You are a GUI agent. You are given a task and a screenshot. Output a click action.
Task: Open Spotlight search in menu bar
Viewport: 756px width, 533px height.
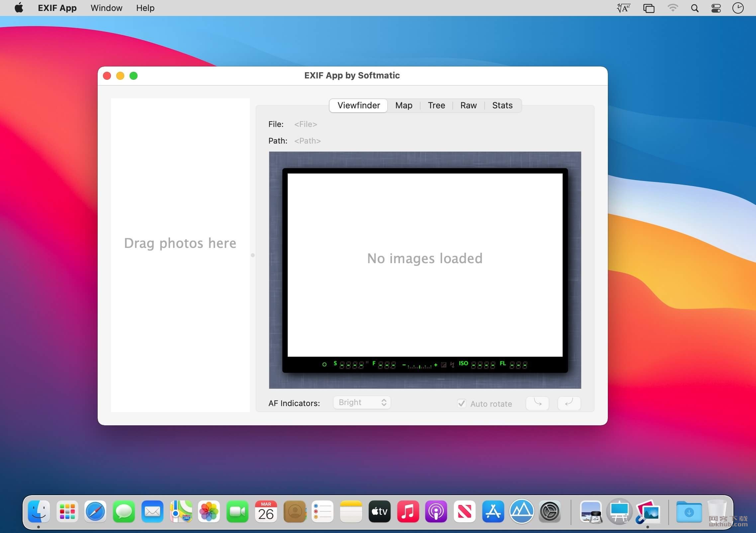point(695,8)
